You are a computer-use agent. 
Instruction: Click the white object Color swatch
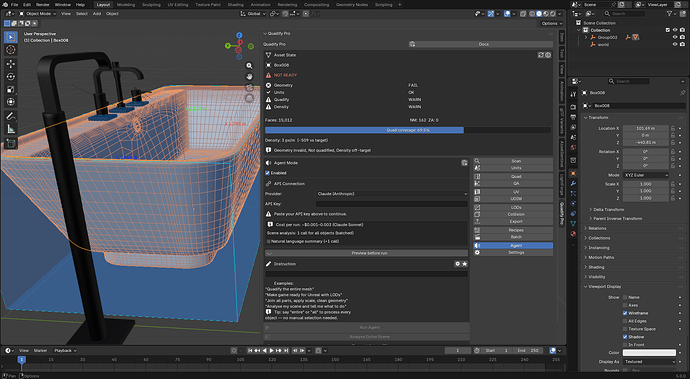point(649,353)
